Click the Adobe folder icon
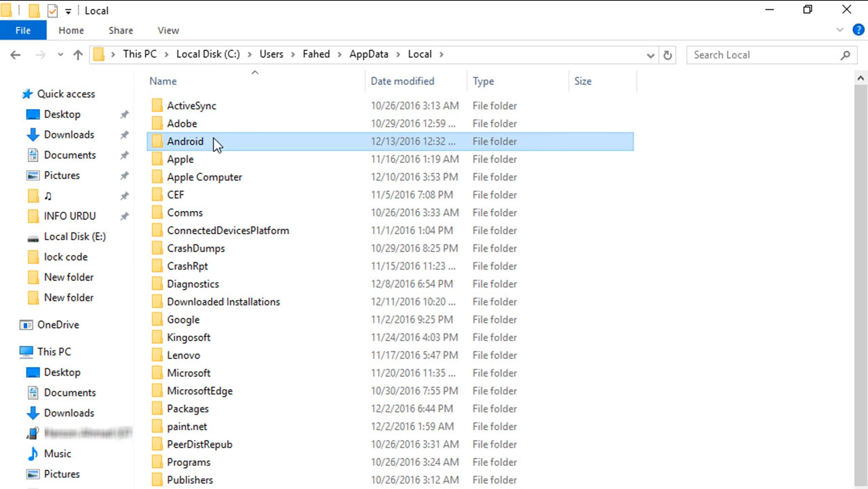 (157, 123)
